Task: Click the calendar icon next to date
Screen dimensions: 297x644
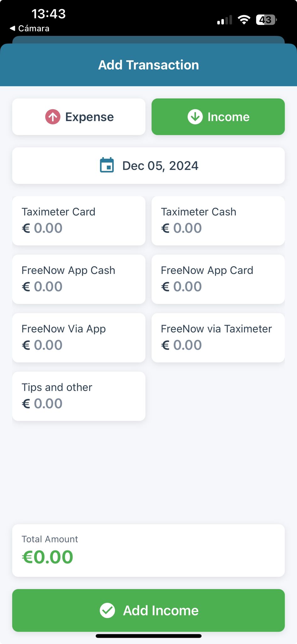Action: click(107, 165)
